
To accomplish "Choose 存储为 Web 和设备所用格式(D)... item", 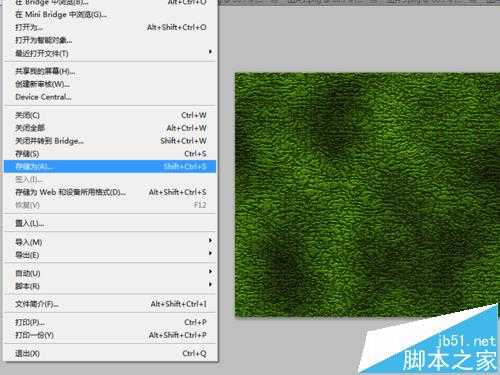I will [x=110, y=192].
